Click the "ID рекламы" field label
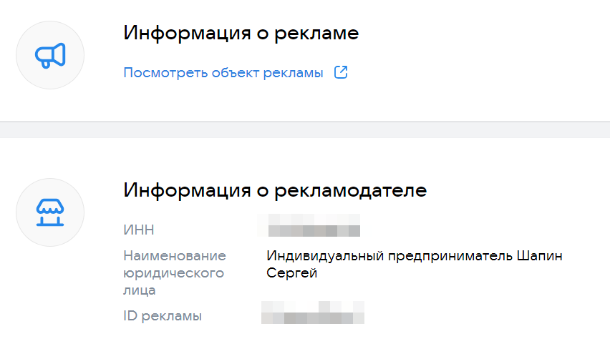The width and height of the screenshot is (610, 364). pyautogui.click(x=163, y=315)
